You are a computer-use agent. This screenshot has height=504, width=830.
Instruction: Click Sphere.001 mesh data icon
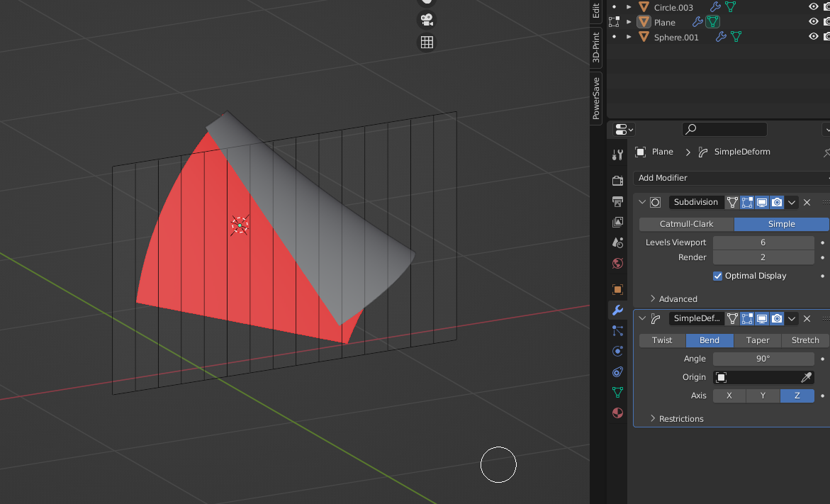pyautogui.click(x=736, y=37)
